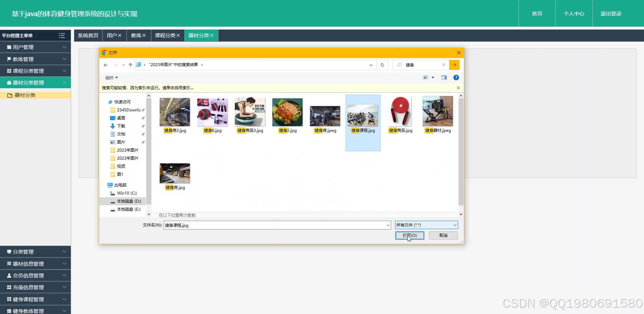The image size is (644, 314).
Task: Select 此电脑 in the navigation pane
Action: click(120, 185)
